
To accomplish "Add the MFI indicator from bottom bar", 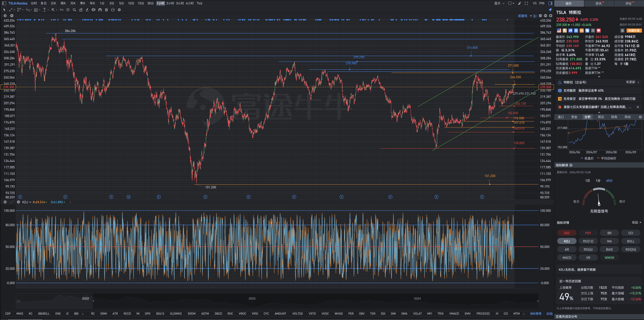I will [x=429, y=313].
